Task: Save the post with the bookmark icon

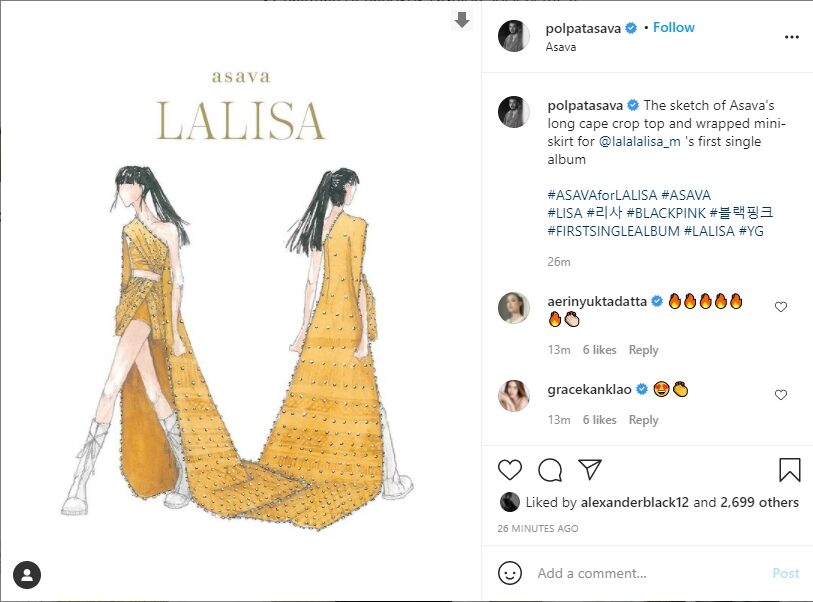Action: pos(789,470)
